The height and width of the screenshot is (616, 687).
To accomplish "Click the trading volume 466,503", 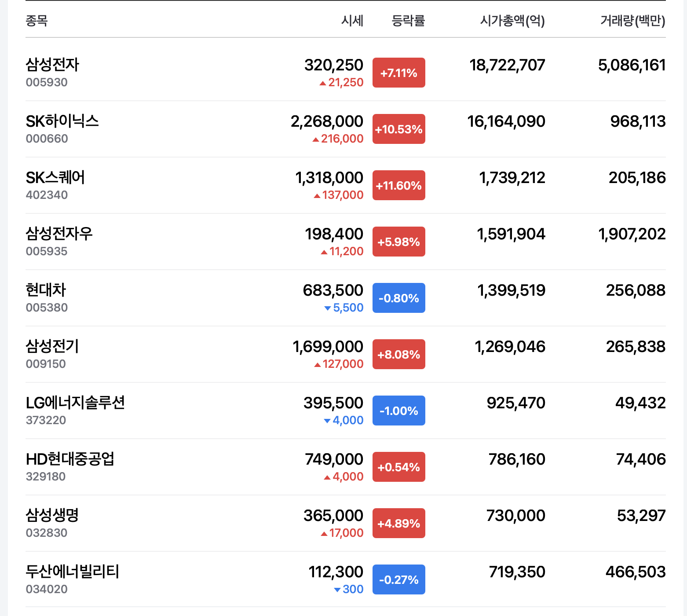I will click(636, 572).
